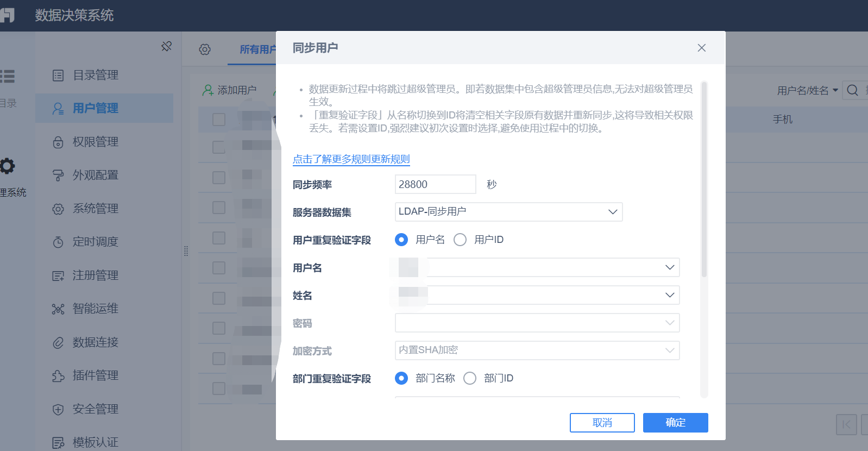Click the settings gear beside 所有用户 tab
868x451 pixels.
click(x=205, y=49)
